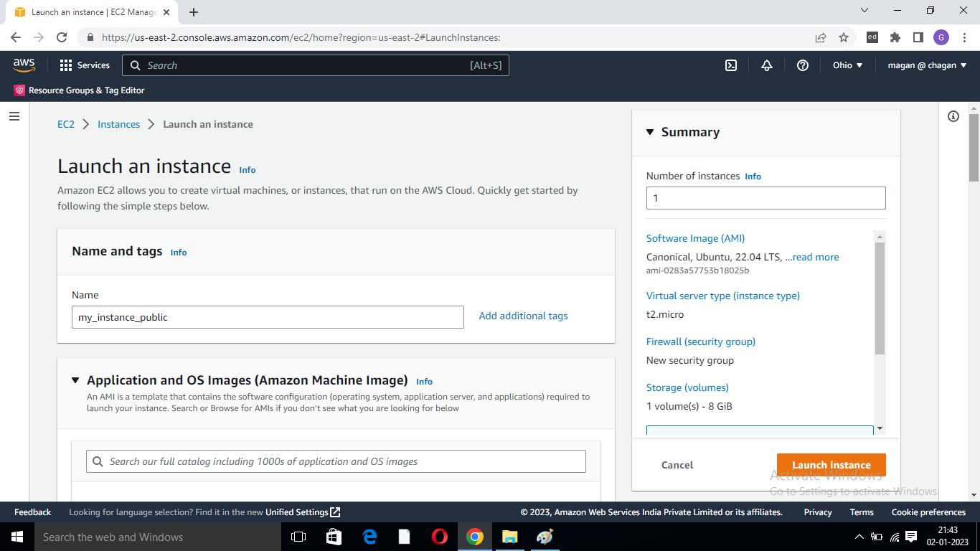Launch Opera from the taskbar

438,537
